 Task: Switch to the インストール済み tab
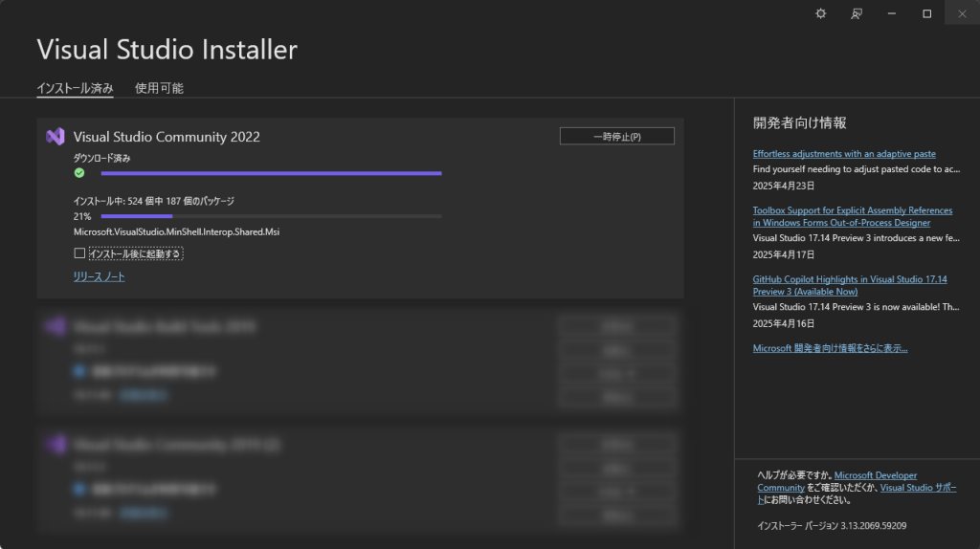coord(75,88)
